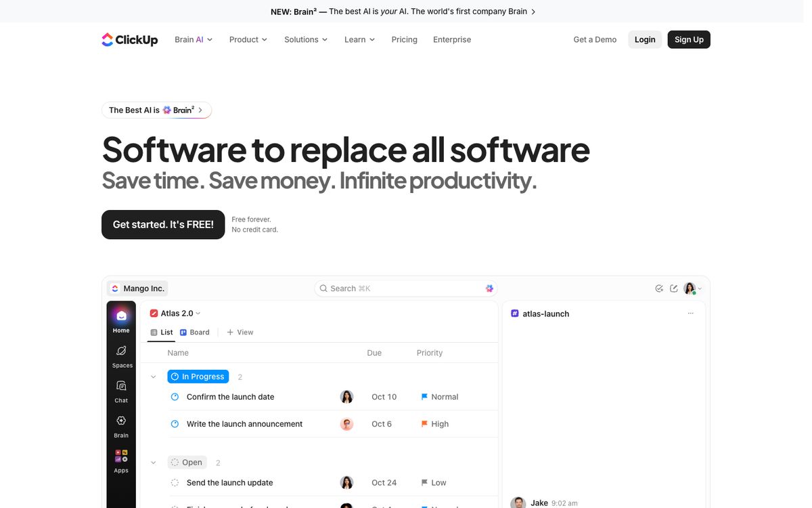Click the ClickUp logo

(x=129, y=39)
